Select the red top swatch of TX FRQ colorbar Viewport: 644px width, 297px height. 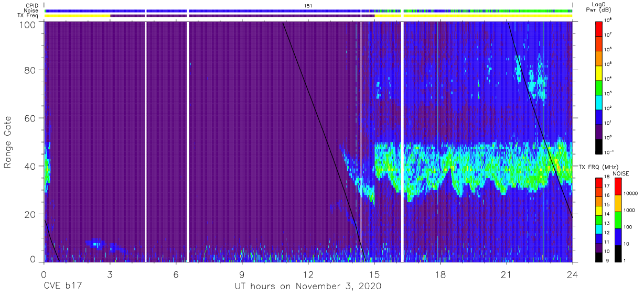[600, 182]
